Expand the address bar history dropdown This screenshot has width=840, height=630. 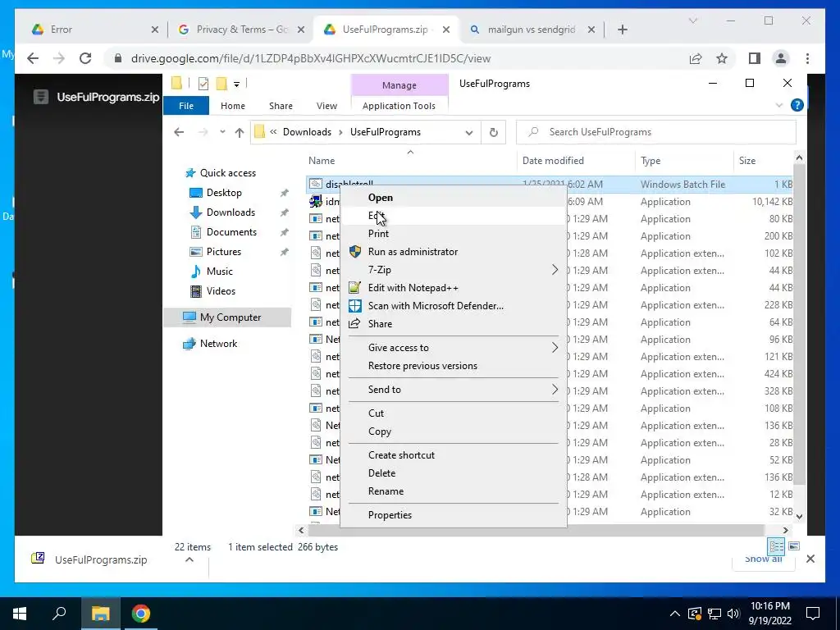pos(469,132)
